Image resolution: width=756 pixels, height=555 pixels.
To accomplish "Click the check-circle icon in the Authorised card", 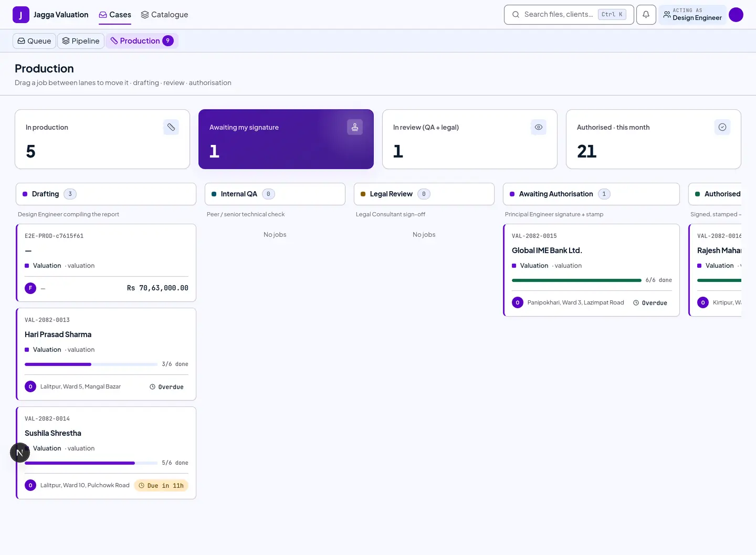I will [x=722, y=127].
